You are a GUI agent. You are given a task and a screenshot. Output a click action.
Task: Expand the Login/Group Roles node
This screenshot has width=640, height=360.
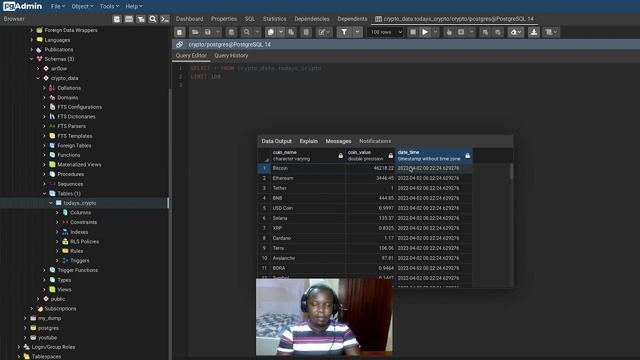coord(19,347)
